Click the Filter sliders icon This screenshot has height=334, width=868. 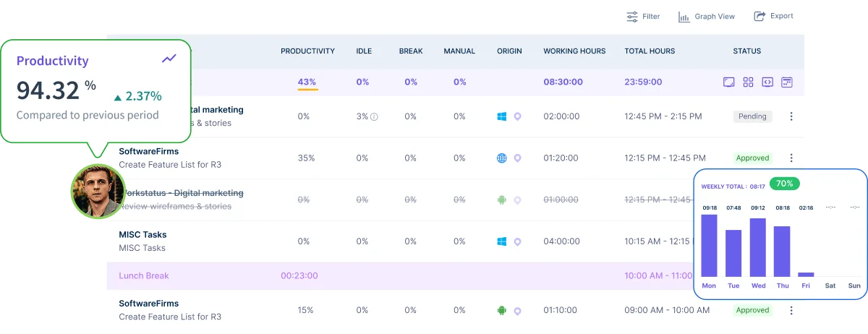click(632, 17)
